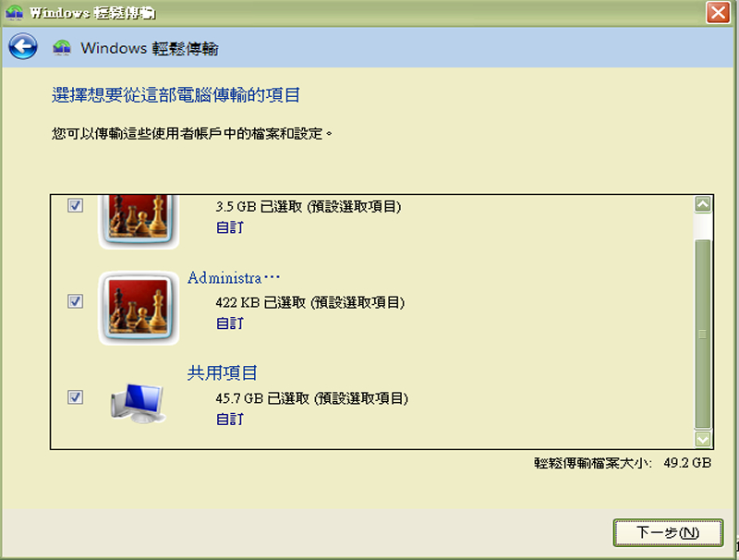Go back using the blue arrow button
The width and height of the screenshot is (739, 560).
coord(22,46)
